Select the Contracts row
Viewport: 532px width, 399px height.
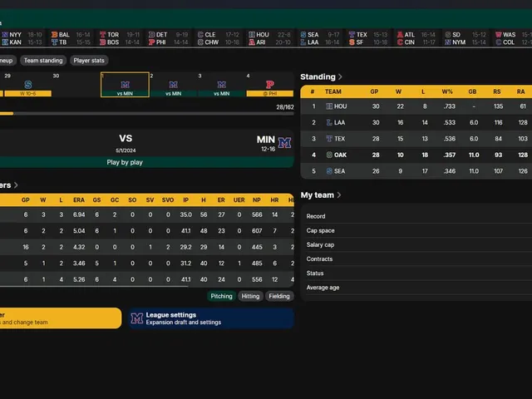pos(419,259)
